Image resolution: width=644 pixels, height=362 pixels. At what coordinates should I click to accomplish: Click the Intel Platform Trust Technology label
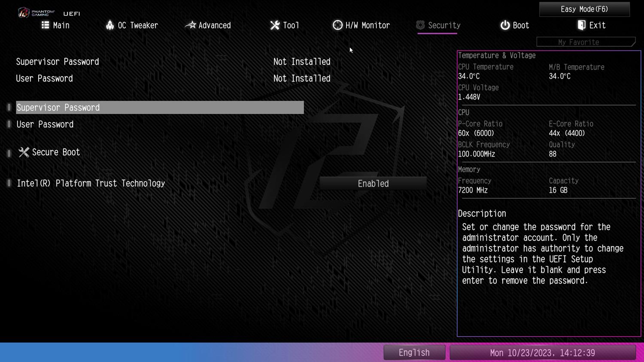[x=91, y=184]
